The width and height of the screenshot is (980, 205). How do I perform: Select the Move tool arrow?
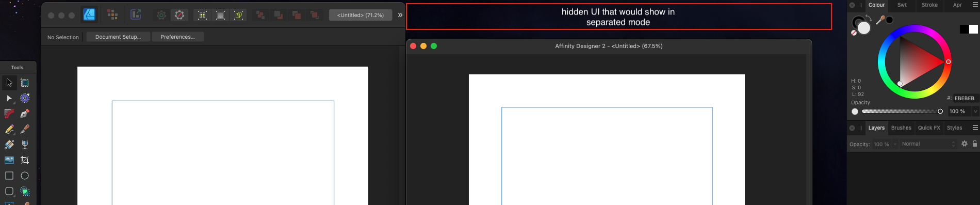[x=9, y=83]
